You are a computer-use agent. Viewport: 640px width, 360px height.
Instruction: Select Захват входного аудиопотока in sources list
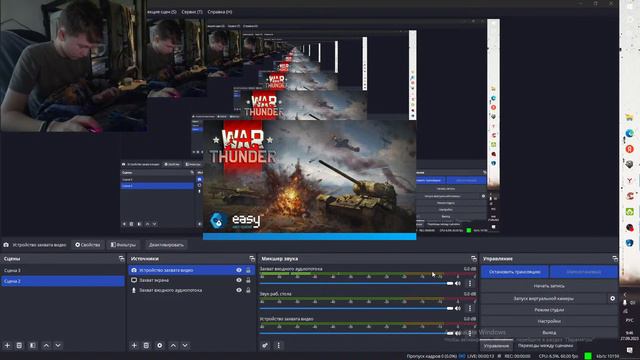[191, 290]
